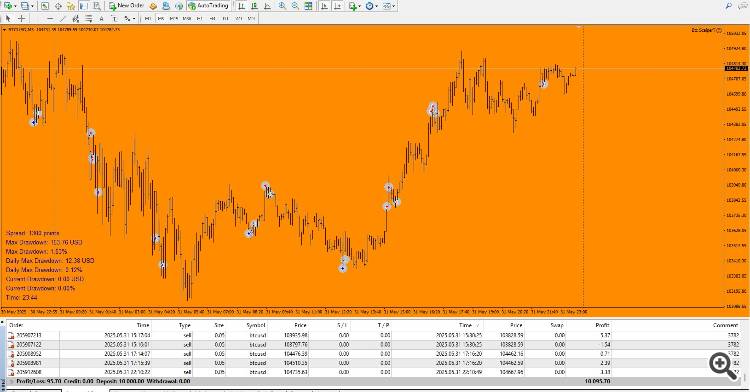Switch to the H4 timeframe
This screenshot has height=392, width=750.
point(212,18)
